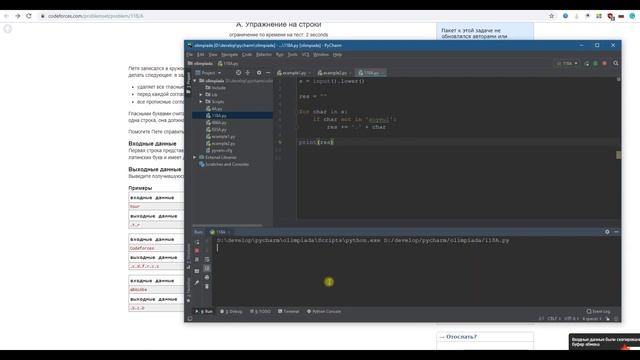640x360 pixels.
Task: Open the Refactor menu in PyCharm
Action: [264, 54]
